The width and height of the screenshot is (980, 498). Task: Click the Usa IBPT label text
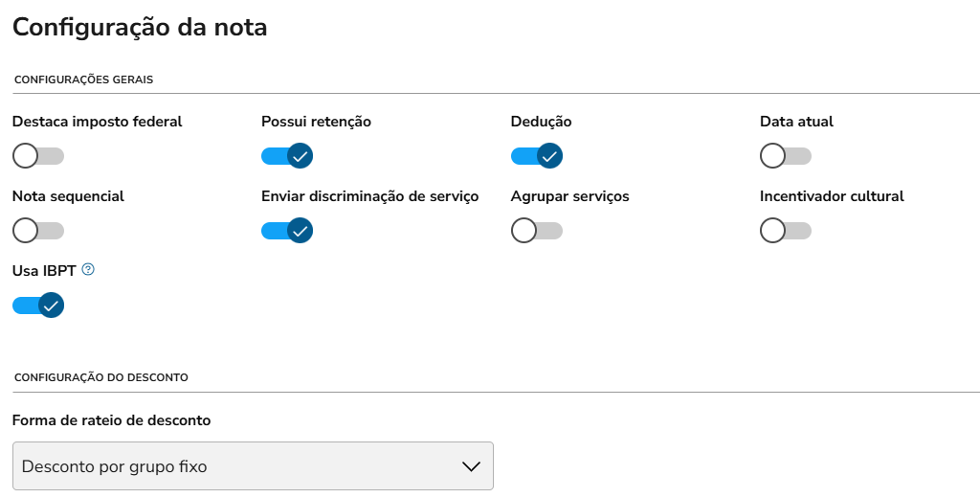(44, 271)
